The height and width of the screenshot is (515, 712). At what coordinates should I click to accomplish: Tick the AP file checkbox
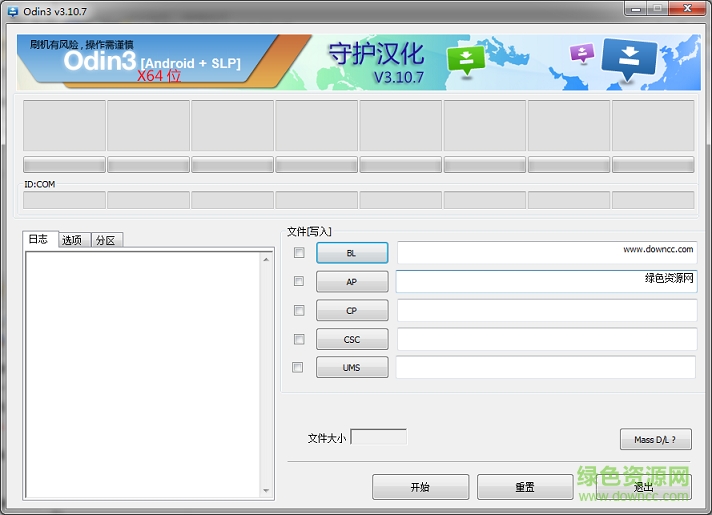click(299, 282)
